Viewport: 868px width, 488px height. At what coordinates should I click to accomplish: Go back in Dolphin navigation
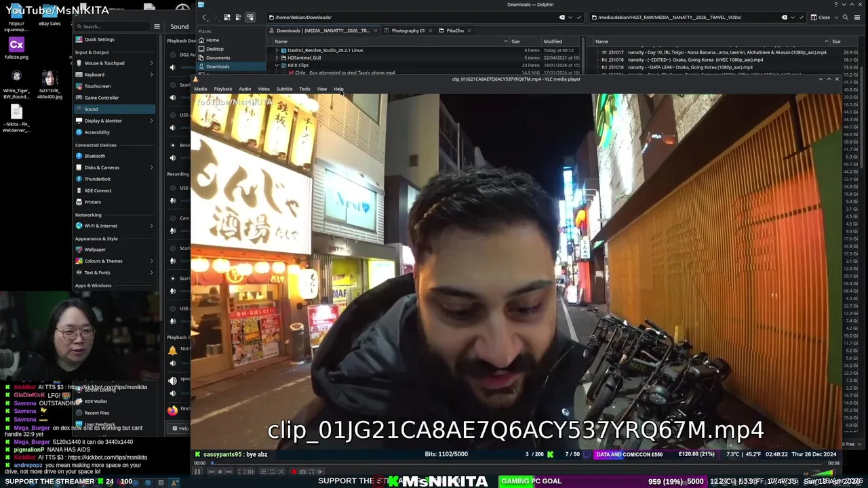pos(204,17)
